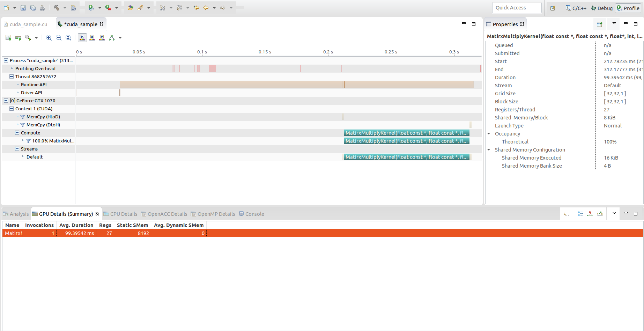Viewport: 644px width, 331px height.
Task: Click the Print icon in the toolbar
Action: coord(43,8)
